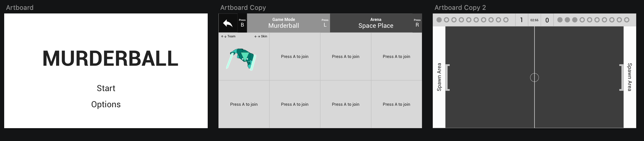The image size is (644, 141).
Task: Click the 02:66 match timer
Action: tap(534, 20)
